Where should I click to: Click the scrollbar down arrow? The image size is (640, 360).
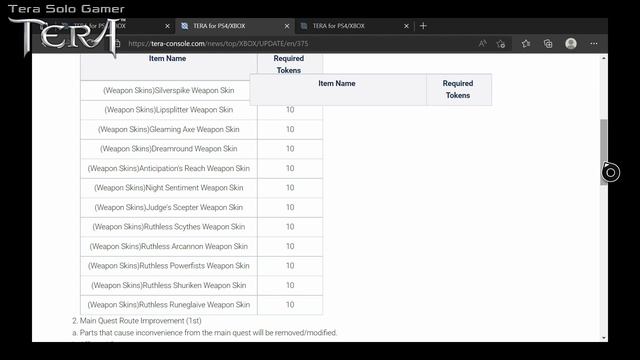click(x=604, y=338)
